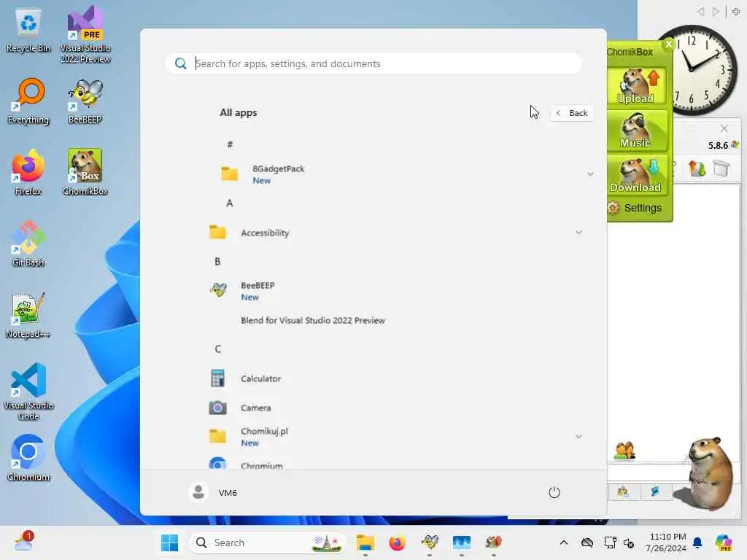Jump to letter index A header

(x=230, y=203)
